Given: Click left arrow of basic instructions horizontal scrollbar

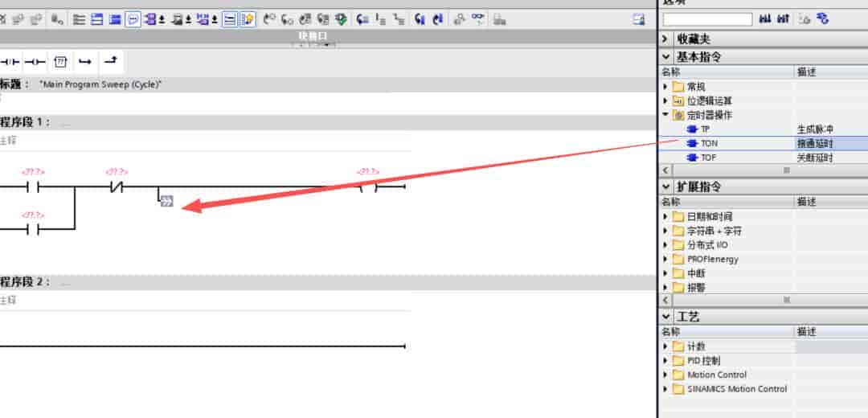Looking at the screenshot, I should tap(665, 170).
